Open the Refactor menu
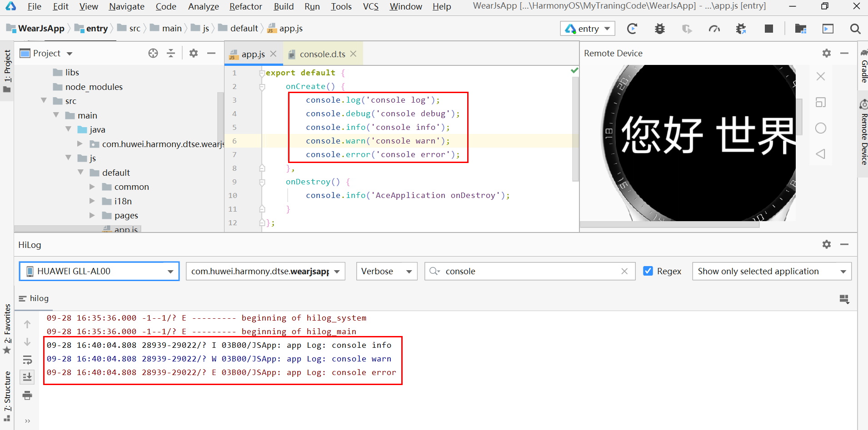This screenshot has width=868, height=430. click(245, 6)
